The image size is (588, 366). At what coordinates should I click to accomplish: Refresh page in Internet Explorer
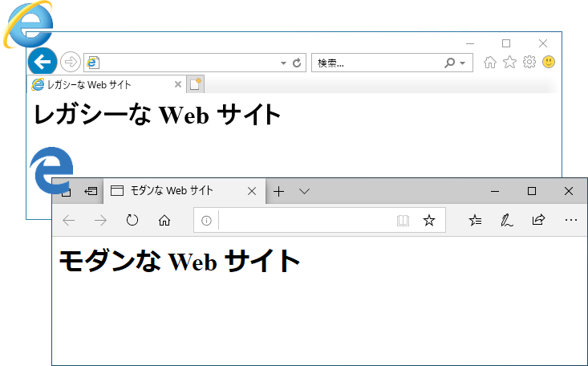(297, 63)
